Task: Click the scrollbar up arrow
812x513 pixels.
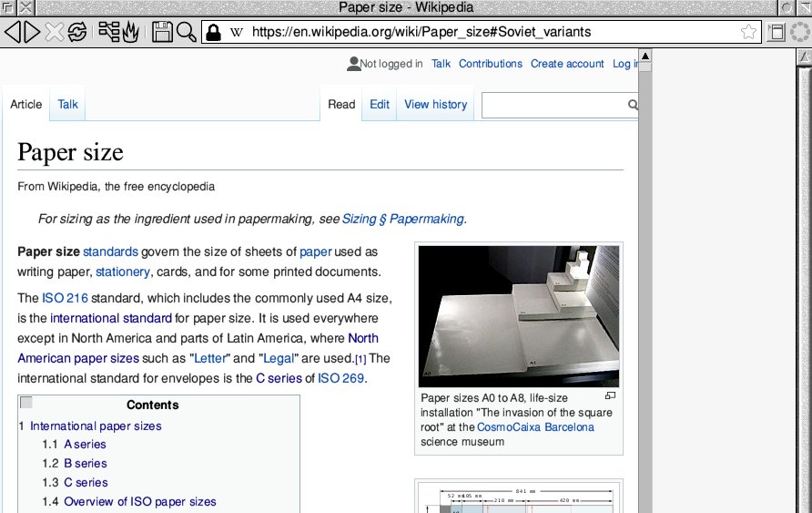Action: pyautogui.click(x=645, y=56)
